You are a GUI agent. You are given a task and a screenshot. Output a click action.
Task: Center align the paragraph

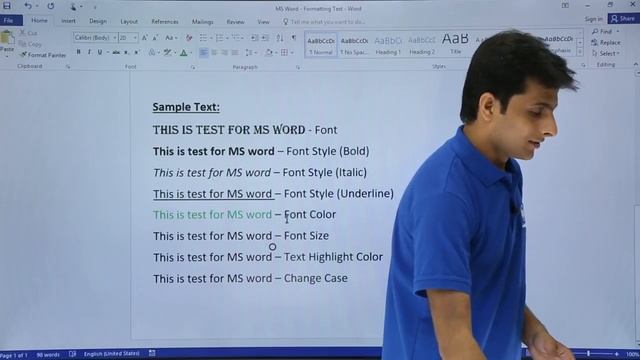214,52
